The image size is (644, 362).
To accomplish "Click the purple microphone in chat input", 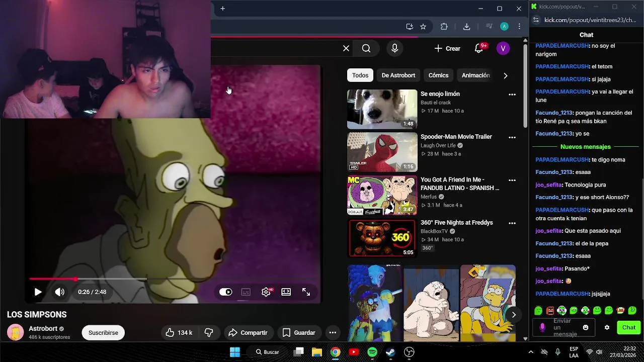I will pos(542,327).
